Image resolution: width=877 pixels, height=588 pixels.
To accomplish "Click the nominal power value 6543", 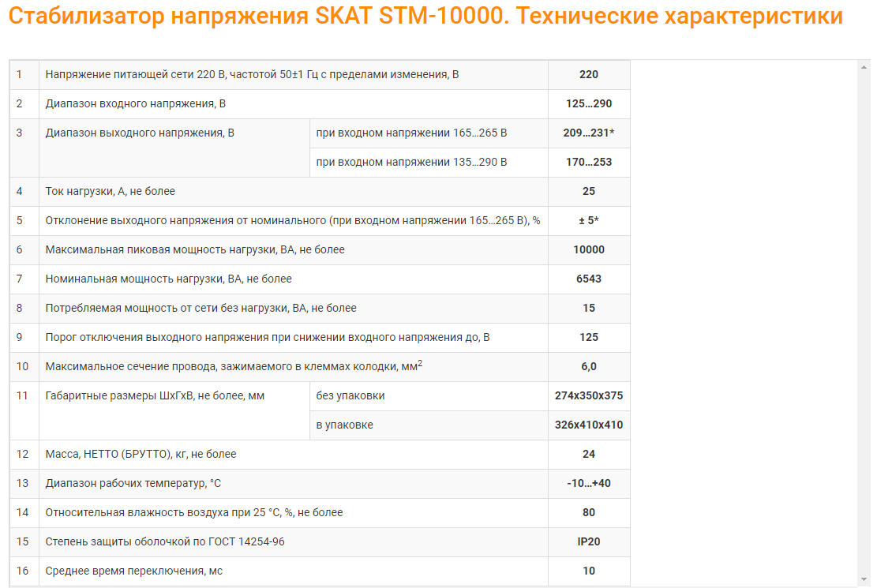I will point(589,279).
